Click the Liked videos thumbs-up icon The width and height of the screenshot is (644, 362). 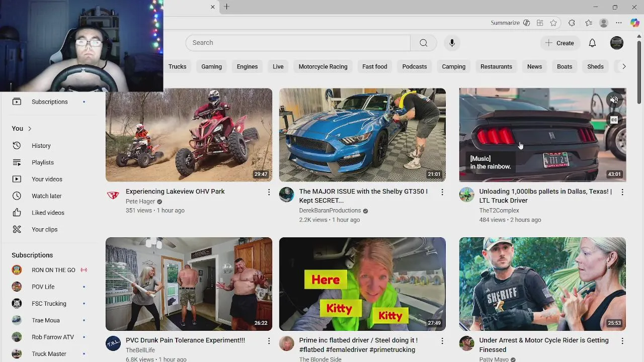[17, 213]
